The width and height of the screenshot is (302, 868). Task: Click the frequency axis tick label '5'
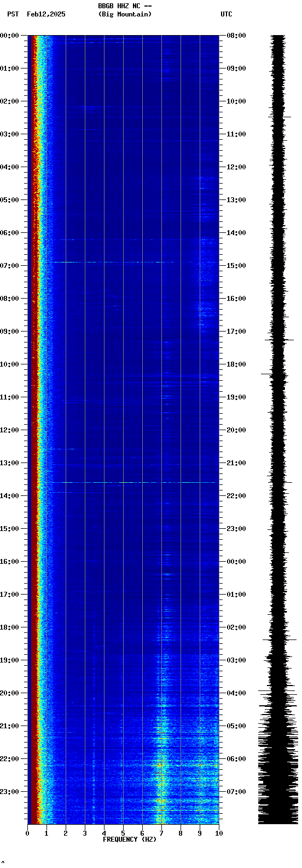[123, 833]
